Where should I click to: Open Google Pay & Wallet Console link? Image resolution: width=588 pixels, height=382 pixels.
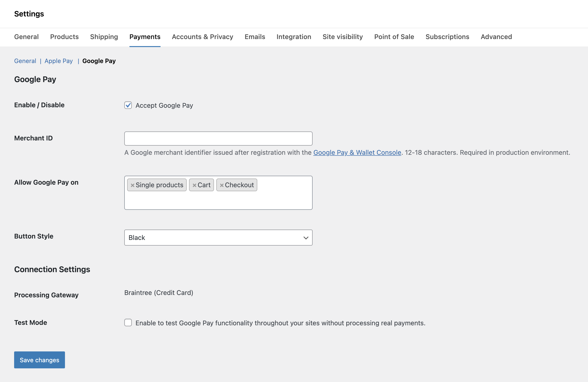coord(357,153)
